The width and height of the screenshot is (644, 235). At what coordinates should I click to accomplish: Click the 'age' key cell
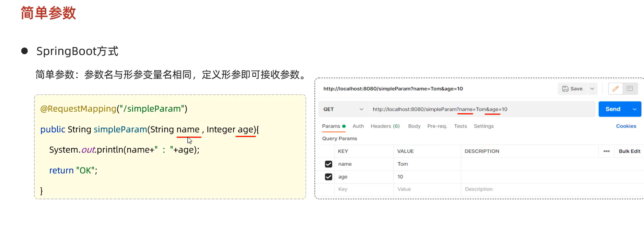[x=364, y=177]
